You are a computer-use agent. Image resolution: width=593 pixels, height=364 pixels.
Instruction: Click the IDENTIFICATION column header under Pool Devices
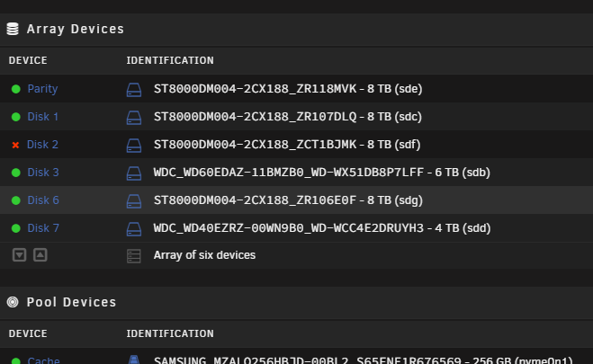(x=170, y=333)
